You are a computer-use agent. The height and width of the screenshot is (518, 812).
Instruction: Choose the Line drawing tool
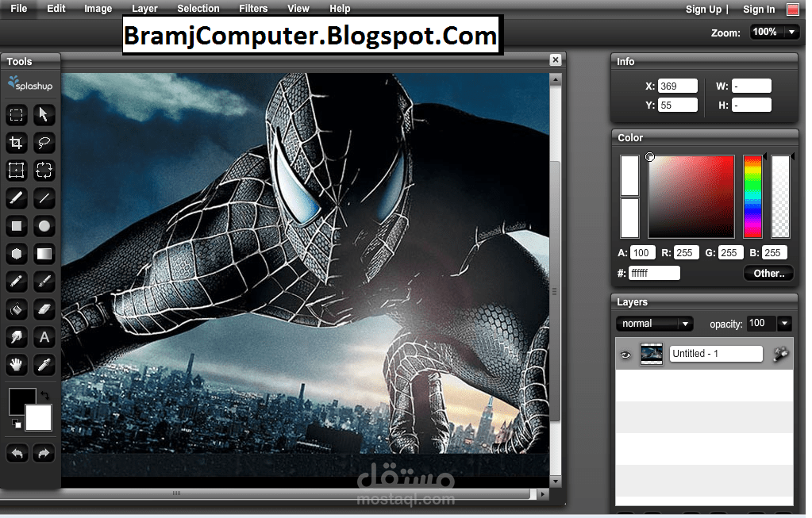pyautogui.click(x=44, y=198)
